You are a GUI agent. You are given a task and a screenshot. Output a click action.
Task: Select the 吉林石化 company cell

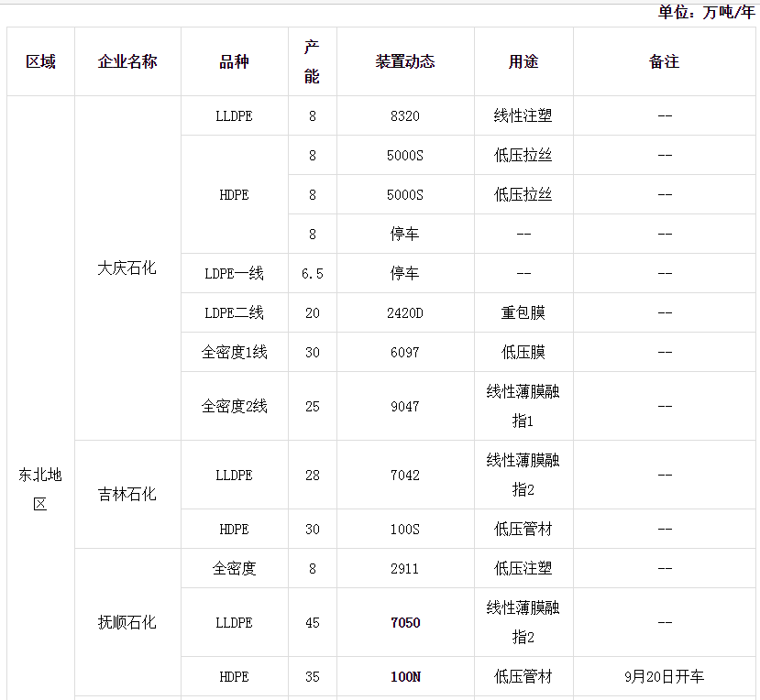coord(127,494)
